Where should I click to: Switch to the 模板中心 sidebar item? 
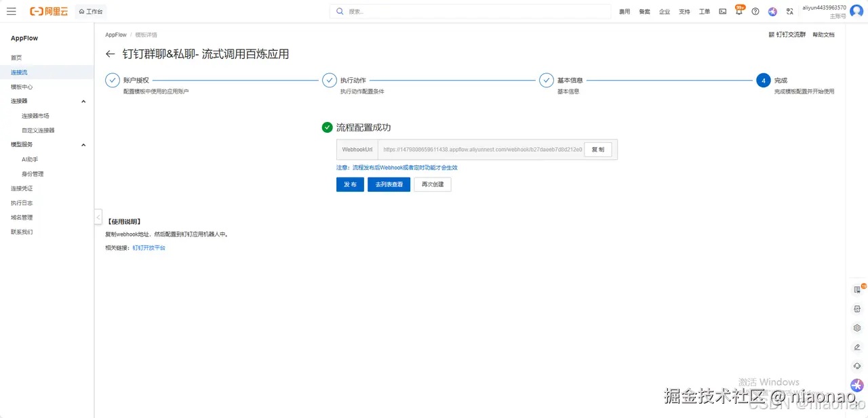[21, 87]
